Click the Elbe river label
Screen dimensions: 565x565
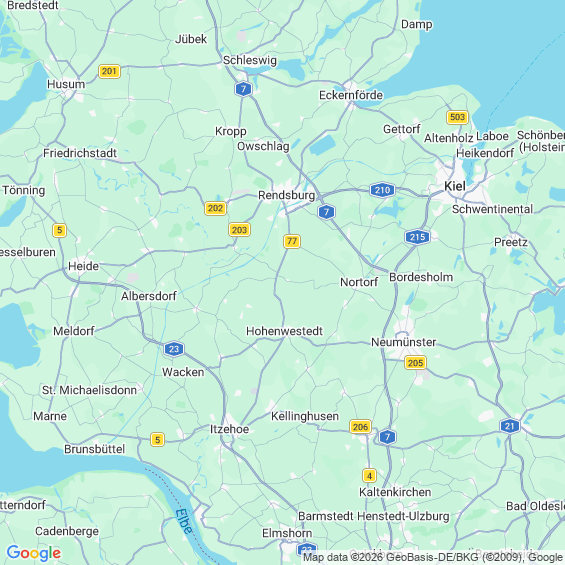click(x=184, y=521)
